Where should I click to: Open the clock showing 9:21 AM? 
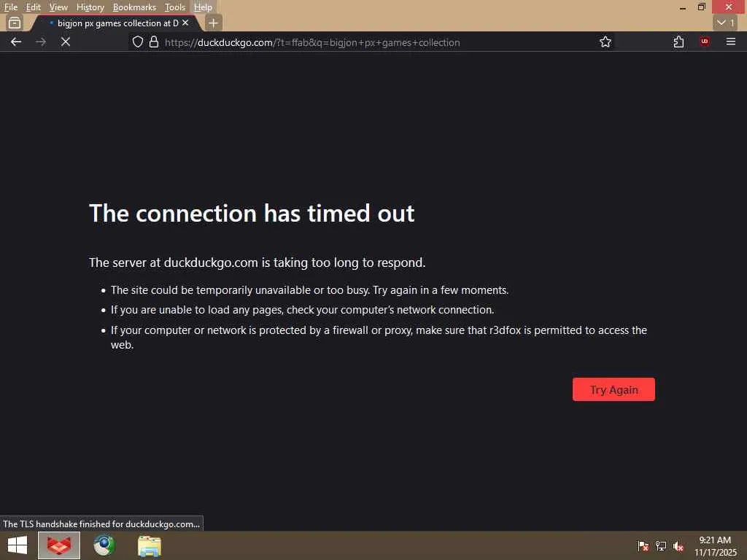coord(715,545)
